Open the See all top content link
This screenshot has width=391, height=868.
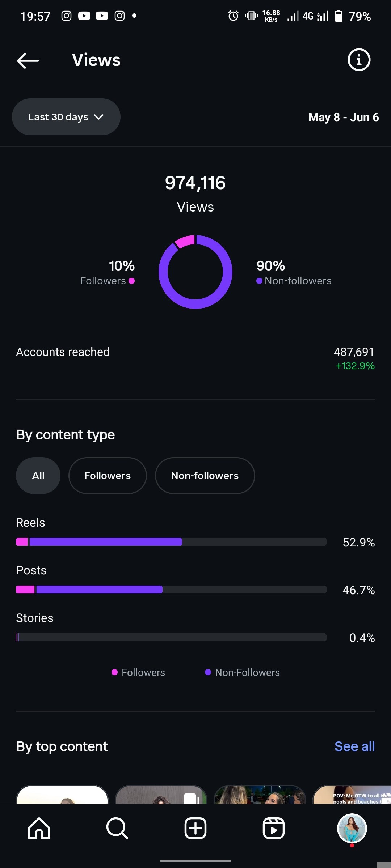pyautogui.click(x=354, y=746)
